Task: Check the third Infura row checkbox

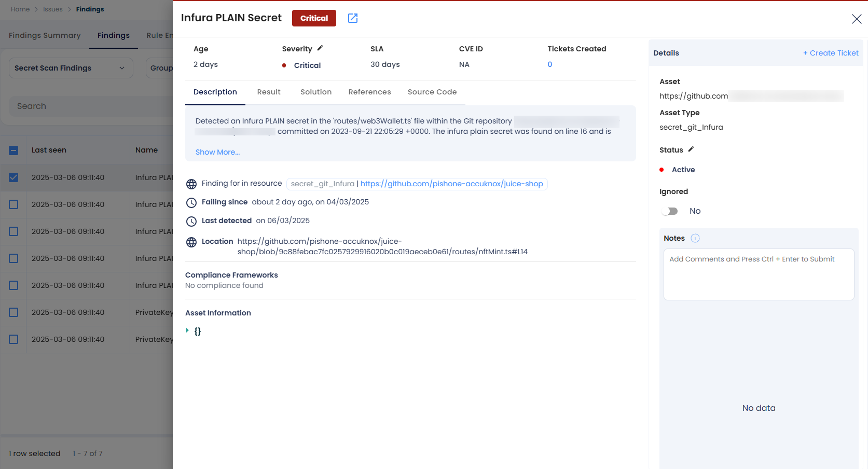Action: (x=13, y=231)
